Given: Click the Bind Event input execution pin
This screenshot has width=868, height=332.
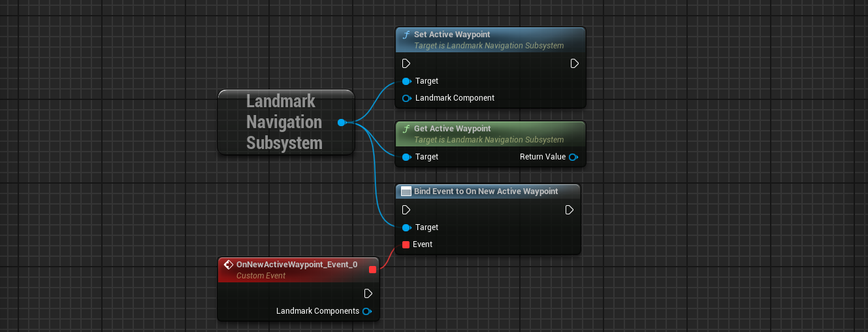Looking at the screenshot, I should [406, 210].
